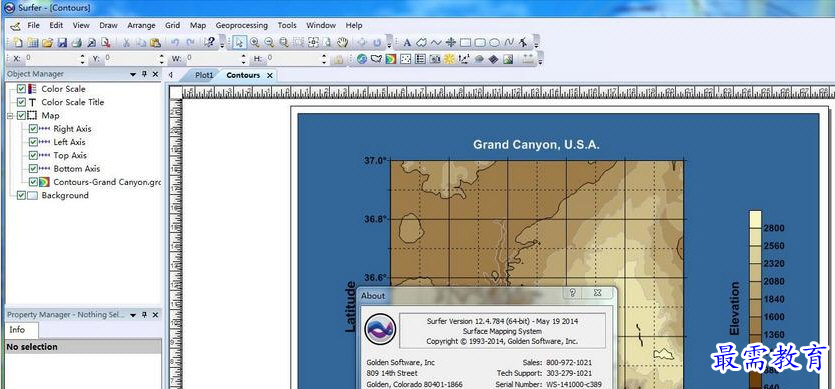Click the Open folder icon
Viewport: 835px width, 389px height.
47,43
